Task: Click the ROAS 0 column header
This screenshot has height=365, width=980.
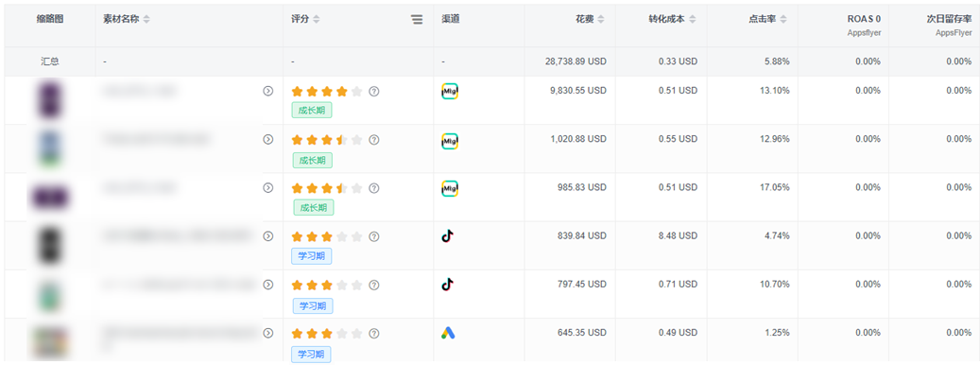Action: [865, 19]
